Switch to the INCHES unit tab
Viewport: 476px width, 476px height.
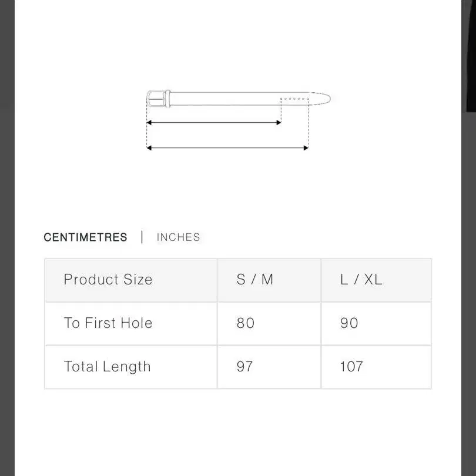178,237
